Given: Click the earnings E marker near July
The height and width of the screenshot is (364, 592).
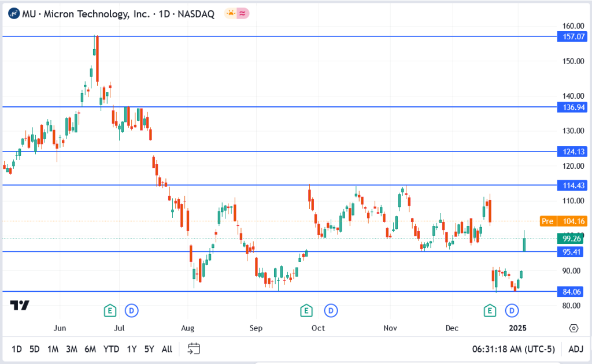Looking at the screenshot, I should (110, 311).
